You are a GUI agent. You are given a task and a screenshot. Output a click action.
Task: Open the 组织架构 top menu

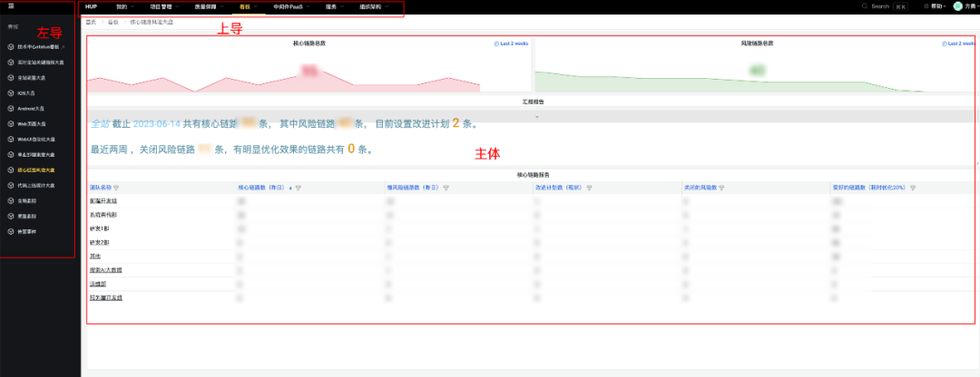[x=370, y=6]
